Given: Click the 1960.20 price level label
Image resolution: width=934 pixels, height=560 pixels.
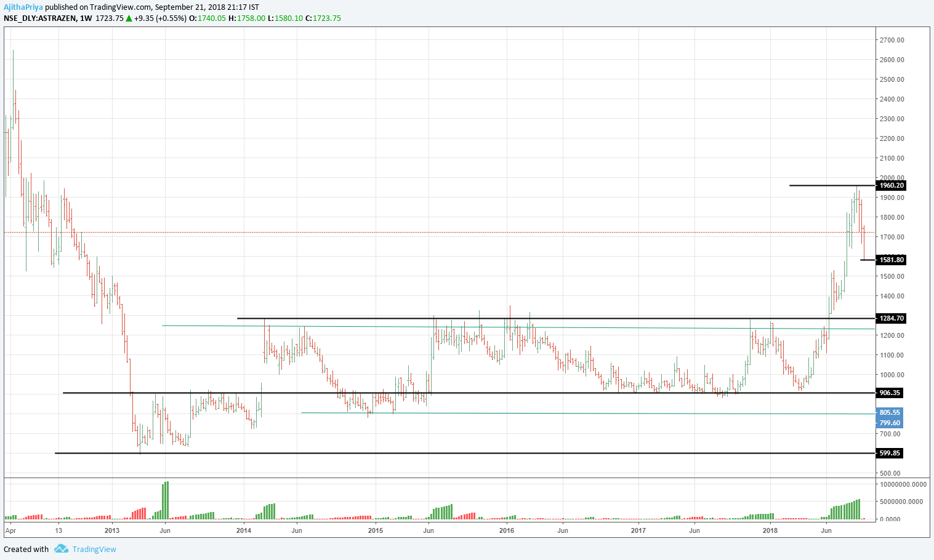Looking at the screenshot, I should (892, 185).
